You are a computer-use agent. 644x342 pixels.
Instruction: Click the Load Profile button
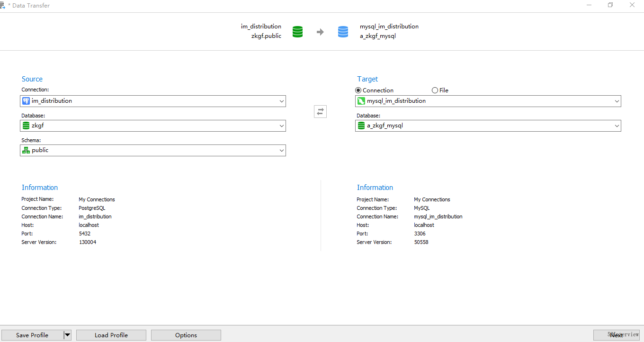111,335
